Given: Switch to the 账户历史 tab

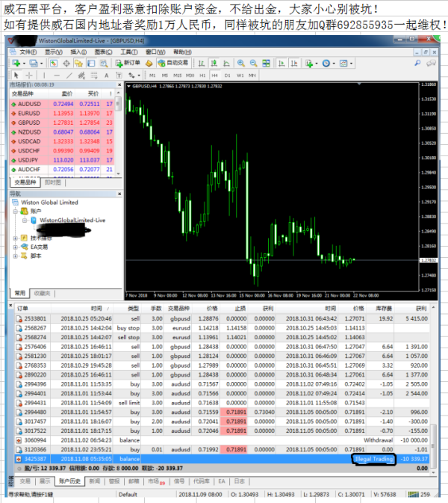Looking at the screenshot, I should click(x=69, y=481).
